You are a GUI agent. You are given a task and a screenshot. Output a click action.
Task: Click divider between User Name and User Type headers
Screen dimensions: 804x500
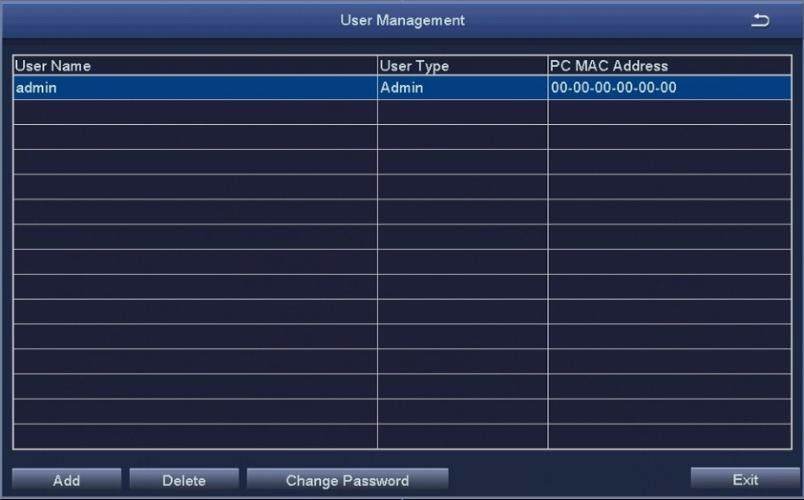coord(377,66)
